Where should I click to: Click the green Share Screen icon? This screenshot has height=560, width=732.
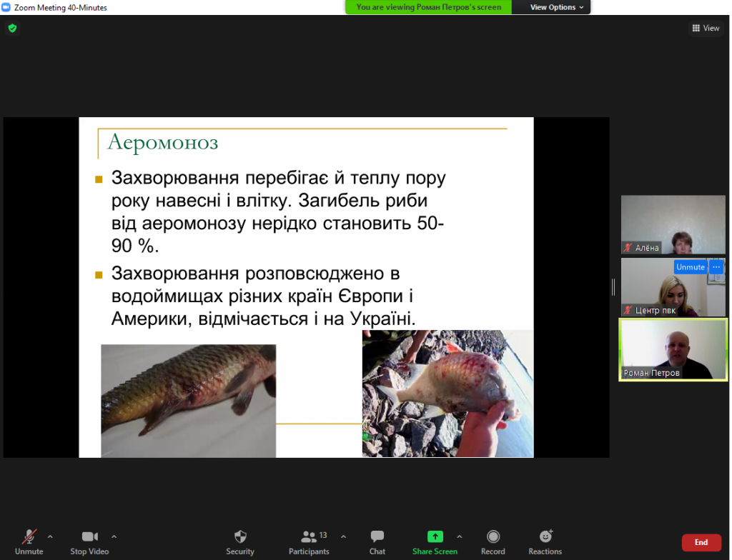pos(435,537)
